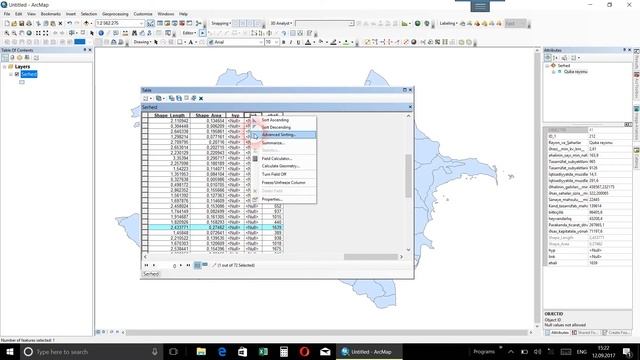Select row with Shape_Length 2,538441

pos(145,249)
